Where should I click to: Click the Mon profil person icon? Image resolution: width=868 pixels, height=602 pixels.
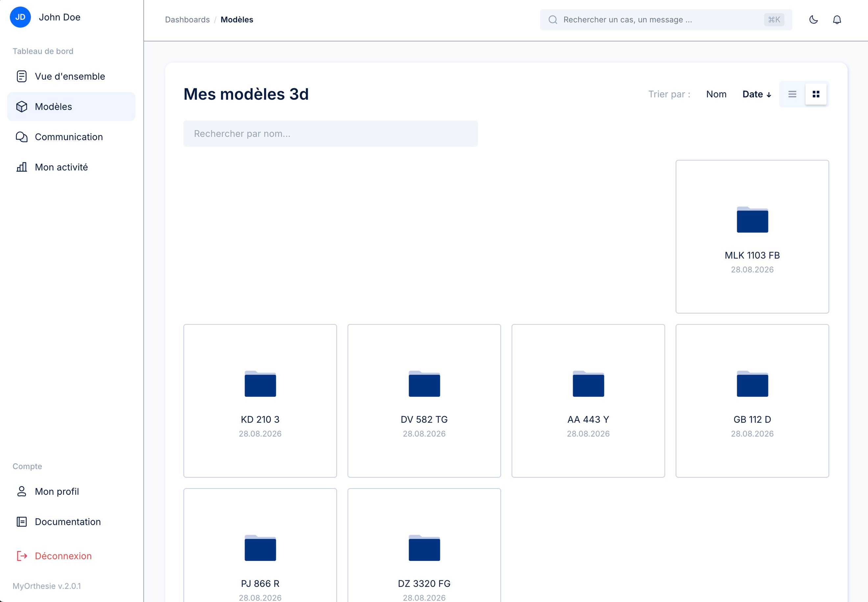[22, 491]
